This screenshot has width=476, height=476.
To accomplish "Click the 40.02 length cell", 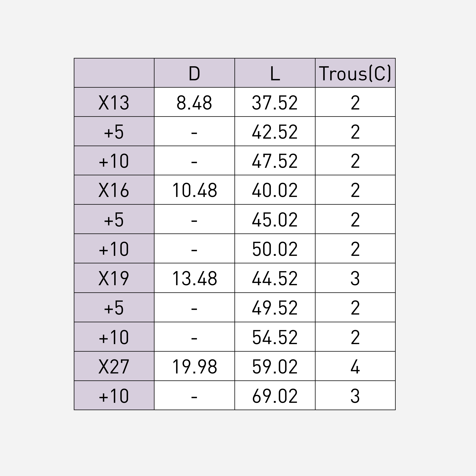I will pos(275,190).
